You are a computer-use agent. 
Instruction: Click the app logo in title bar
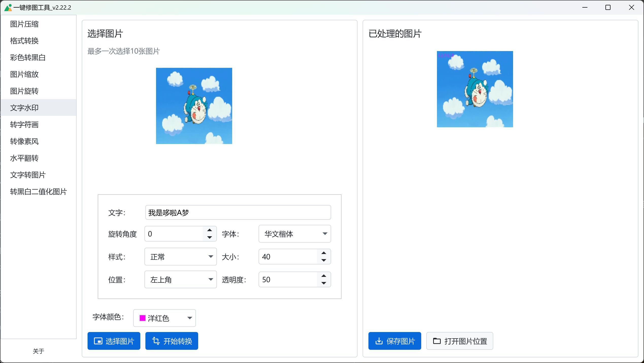tap(8, 8)
